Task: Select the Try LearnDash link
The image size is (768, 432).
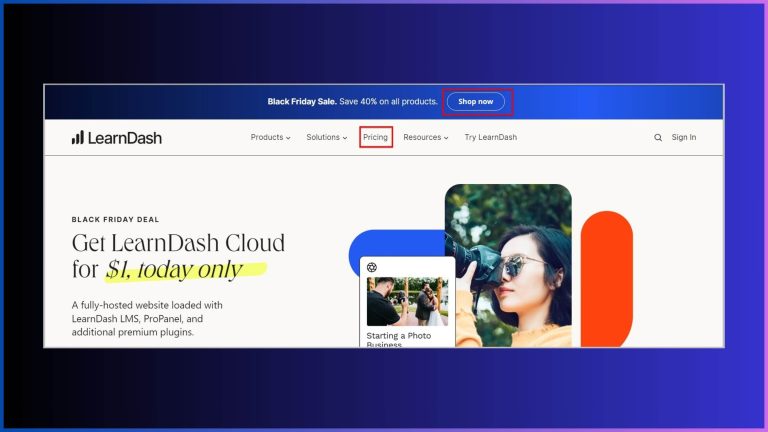Action: pos(491,137)
